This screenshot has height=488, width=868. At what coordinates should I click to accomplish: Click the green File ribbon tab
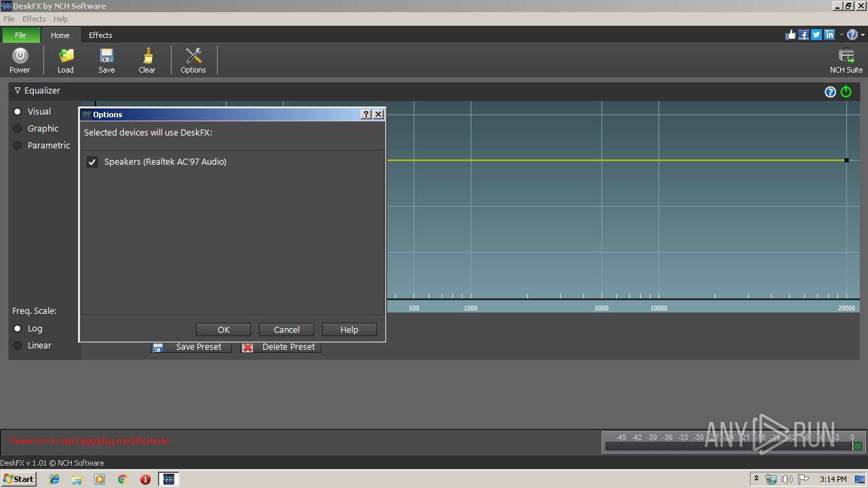[x=20, y=35]
